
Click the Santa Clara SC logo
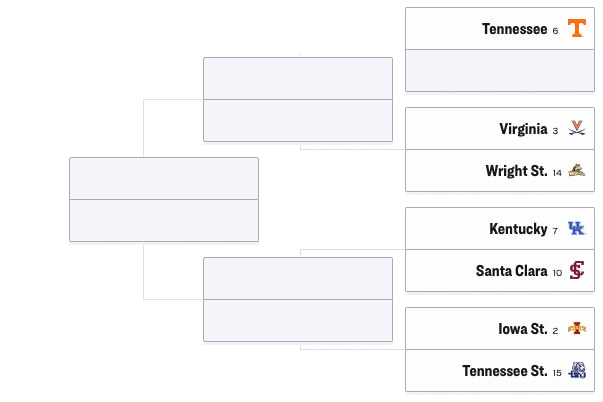click(x=576, y=271)
